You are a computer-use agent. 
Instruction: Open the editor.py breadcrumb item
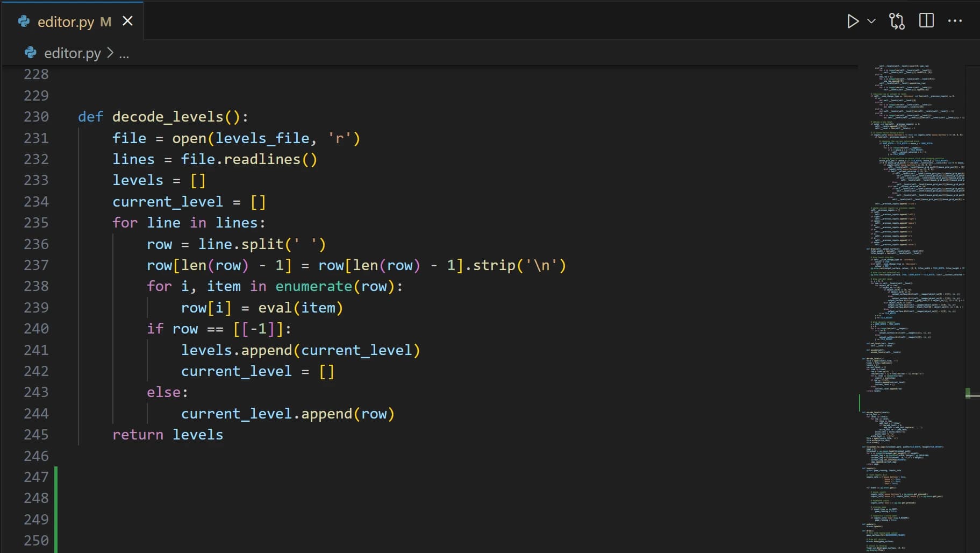coord(72,53)
